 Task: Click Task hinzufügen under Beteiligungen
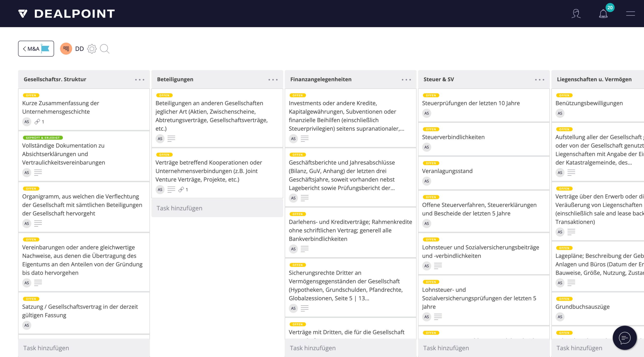click(x=179, y=208)
